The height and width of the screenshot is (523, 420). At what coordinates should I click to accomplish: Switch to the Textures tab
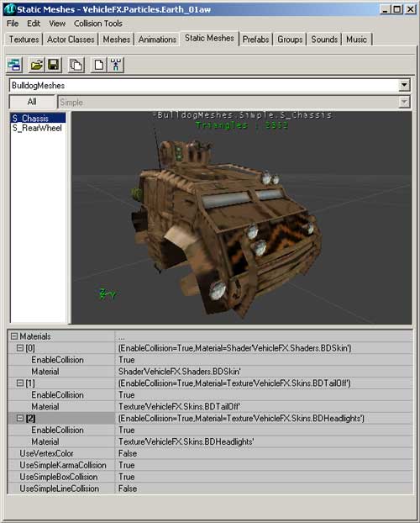coord(24,40)
